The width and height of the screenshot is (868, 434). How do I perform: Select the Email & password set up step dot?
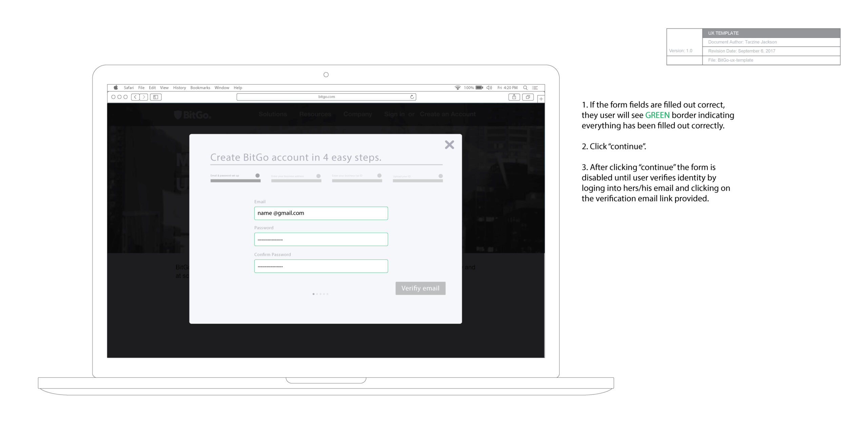(x=257, y=176)
